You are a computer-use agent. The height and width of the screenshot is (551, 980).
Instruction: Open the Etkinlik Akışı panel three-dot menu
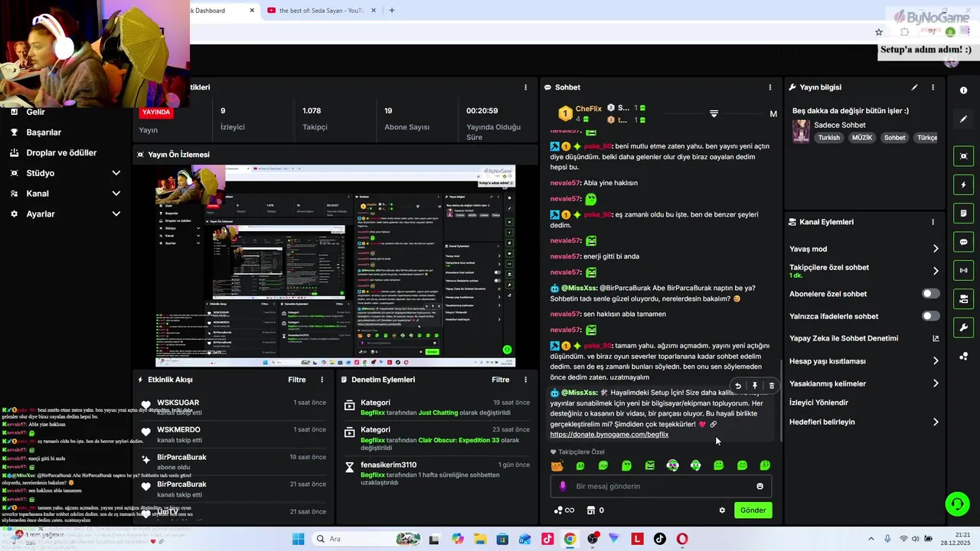point(322,380)
